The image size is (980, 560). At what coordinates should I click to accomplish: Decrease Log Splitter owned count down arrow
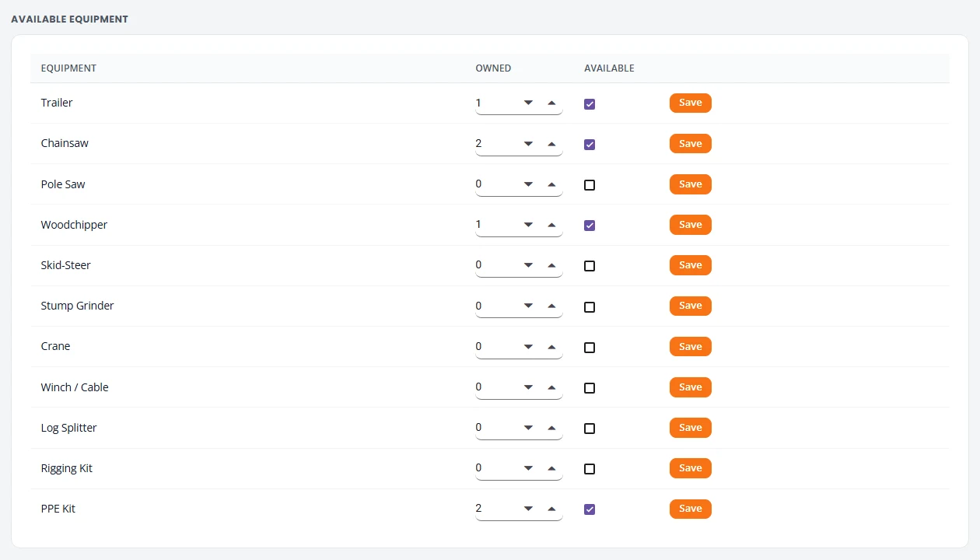tap(529, 428)
